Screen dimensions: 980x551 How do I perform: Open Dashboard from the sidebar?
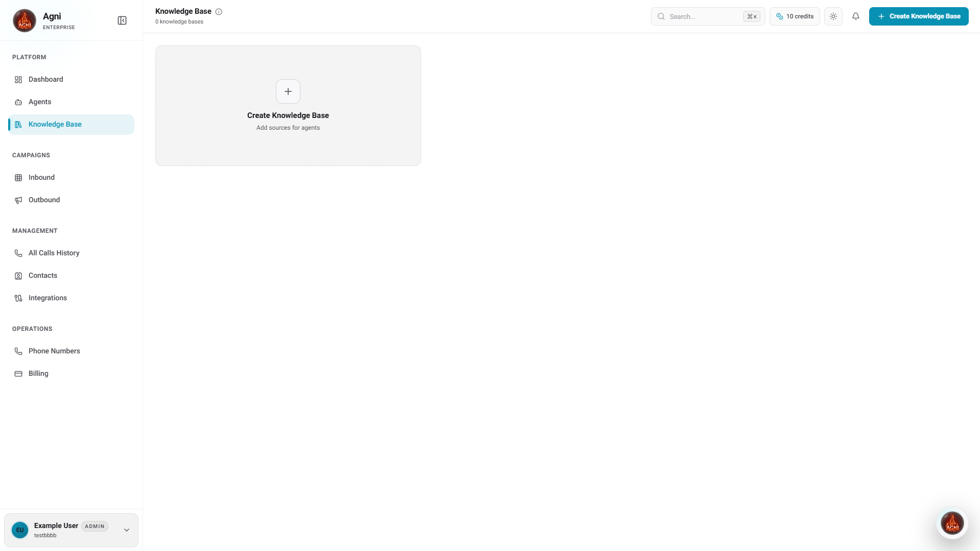click(x=71, y=80)
